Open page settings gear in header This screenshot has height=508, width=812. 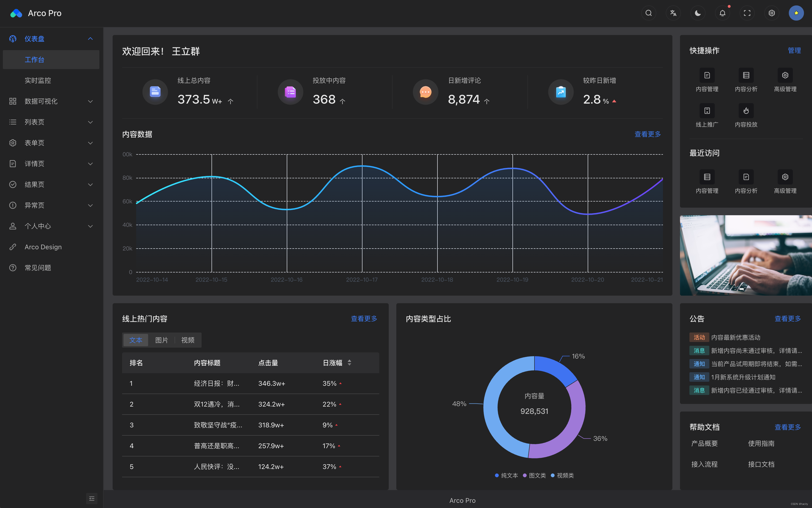click(x=771, y=13)
